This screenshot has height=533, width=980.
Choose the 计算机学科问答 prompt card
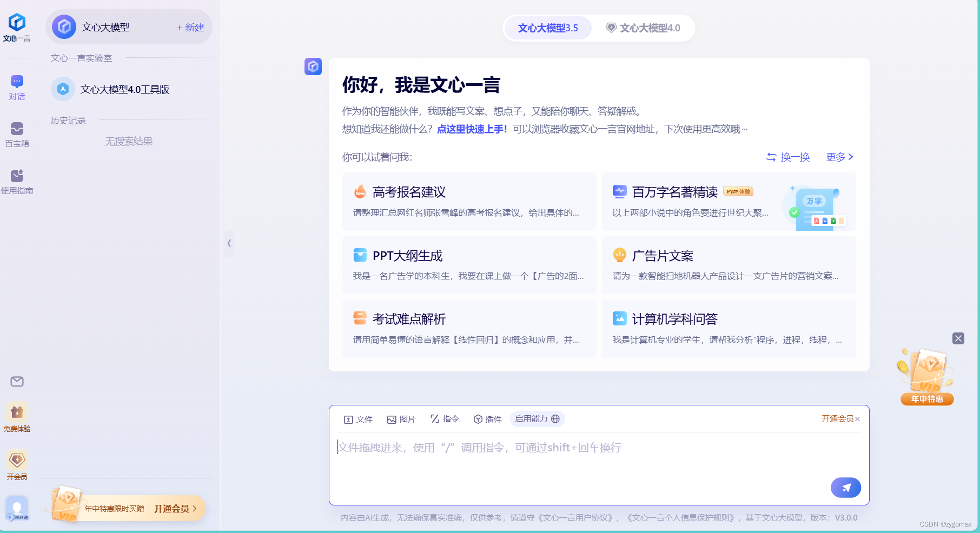729,329
